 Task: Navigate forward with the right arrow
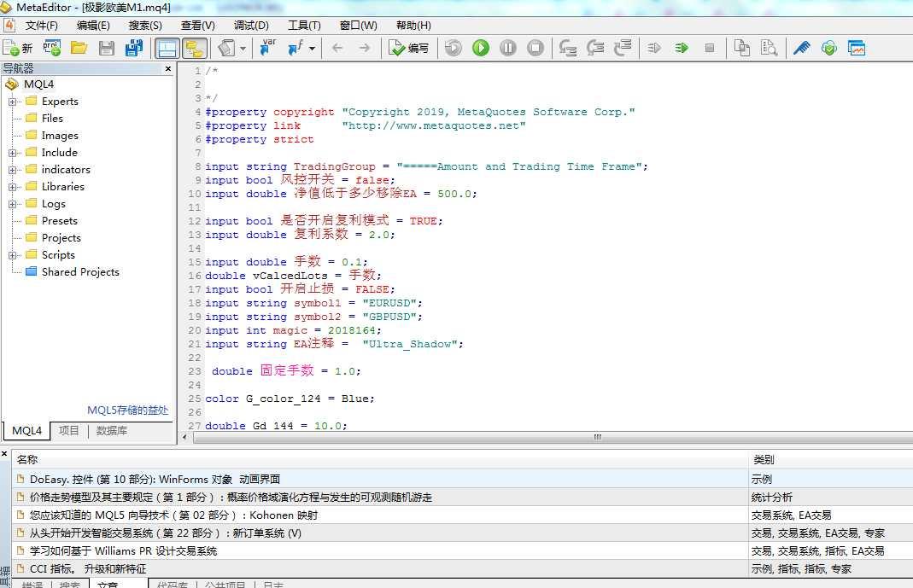point(365,48)
